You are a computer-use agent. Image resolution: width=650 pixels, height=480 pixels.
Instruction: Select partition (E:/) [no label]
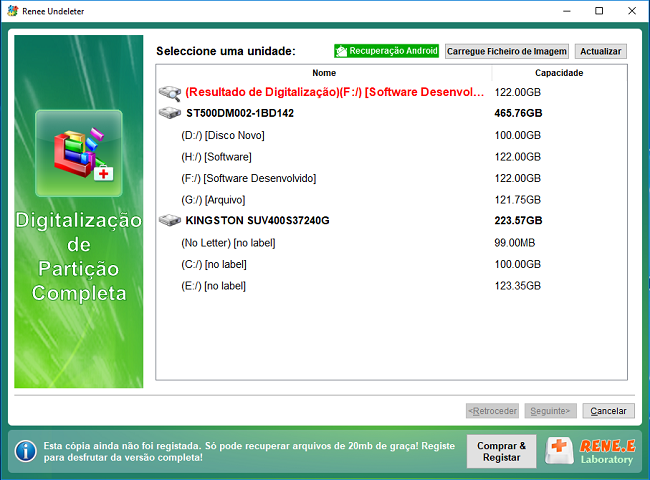391,286
